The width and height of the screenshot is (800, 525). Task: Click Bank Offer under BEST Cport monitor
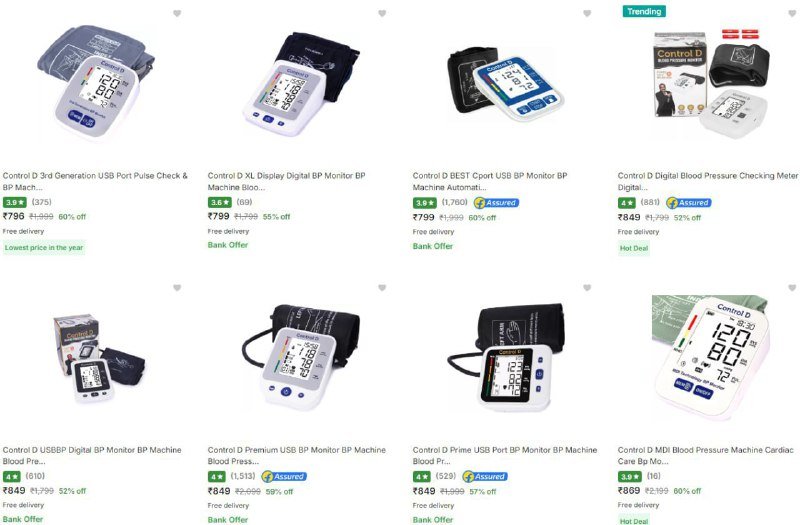(433, 246)
